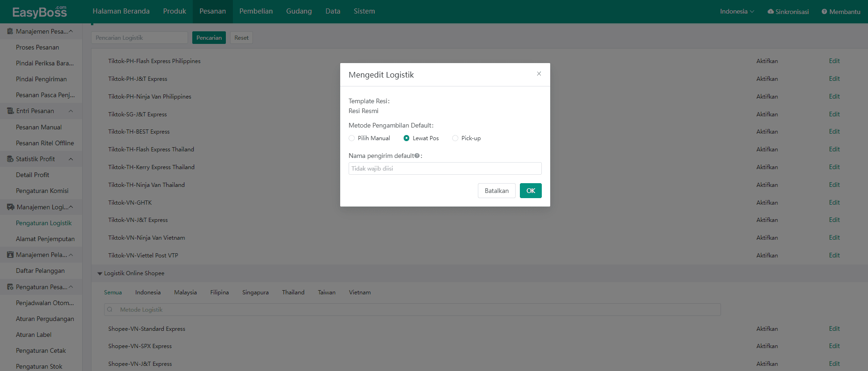The height and width of the screenshot is (371, 868).
Task: Switch to the Malaysia country tab
Action: pos(186,293)
